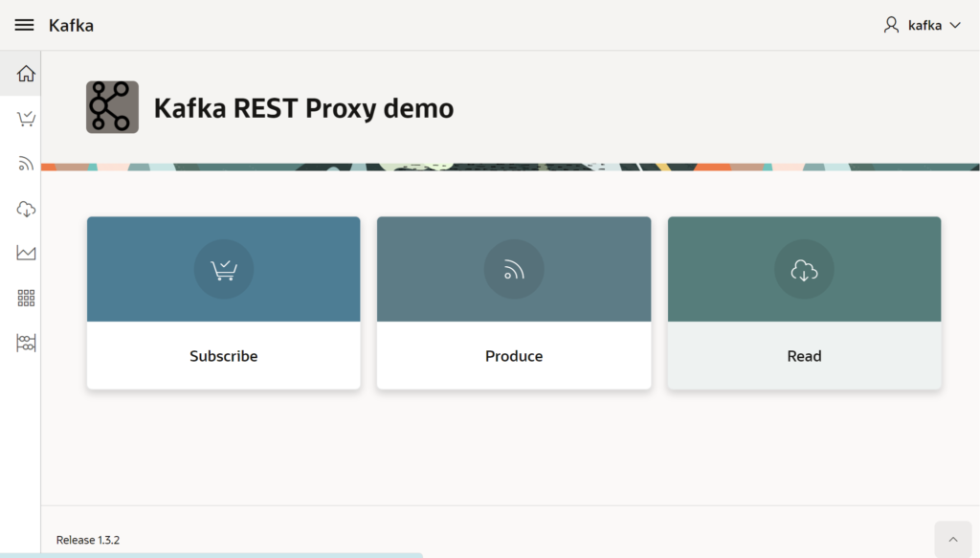Click the Kafka logo icon beside the title
980x558 pixels.
tap(113, 107)
